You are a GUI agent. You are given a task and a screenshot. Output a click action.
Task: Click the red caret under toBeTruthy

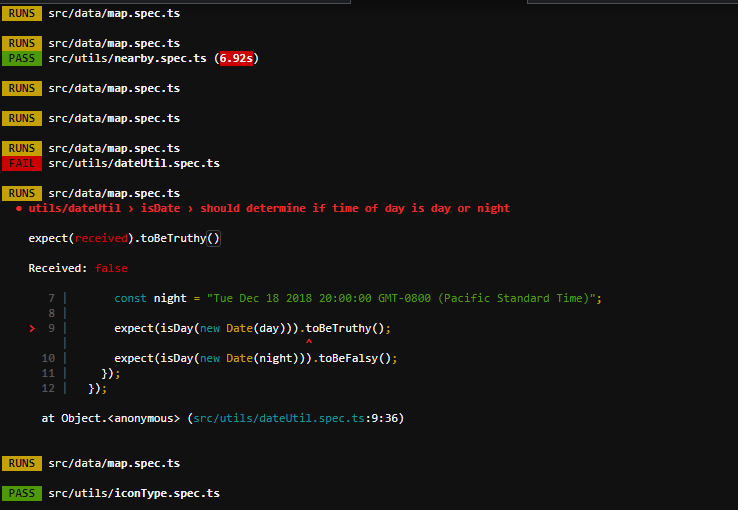309,342
